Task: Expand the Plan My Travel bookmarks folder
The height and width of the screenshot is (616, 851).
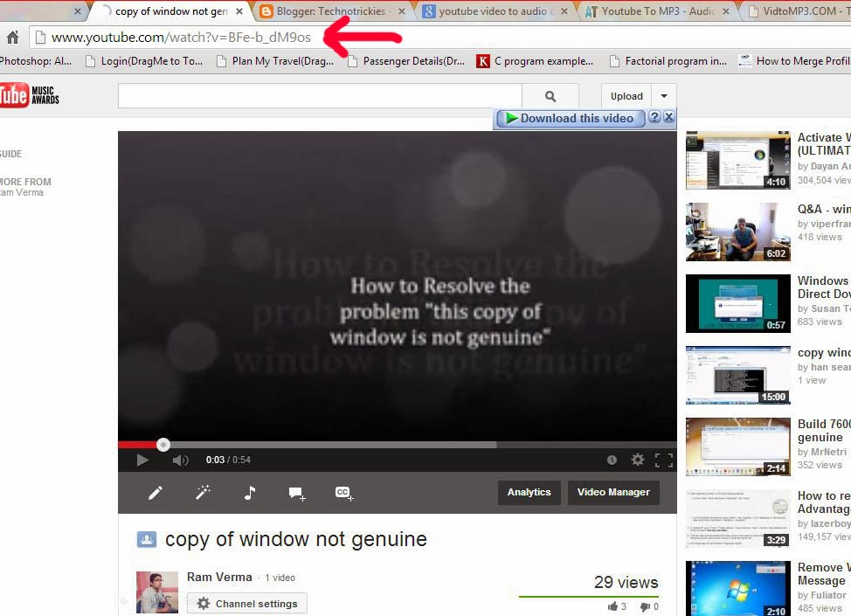Action: point(276,61)
